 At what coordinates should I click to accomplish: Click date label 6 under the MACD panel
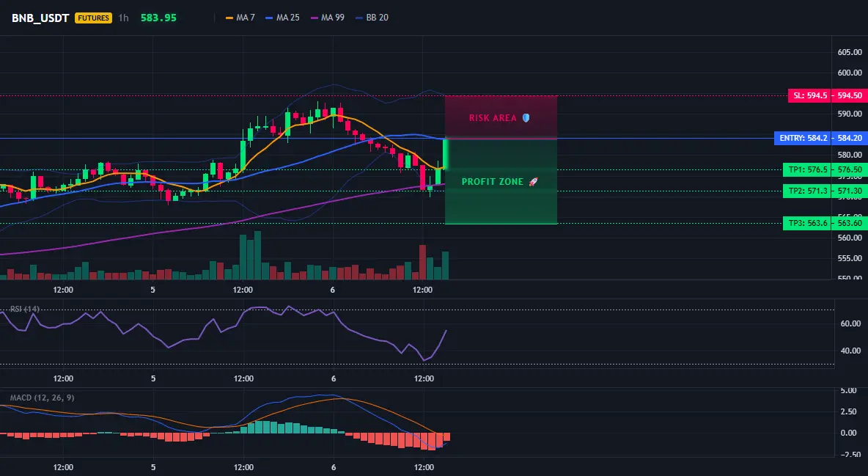(x=334, y=467)
